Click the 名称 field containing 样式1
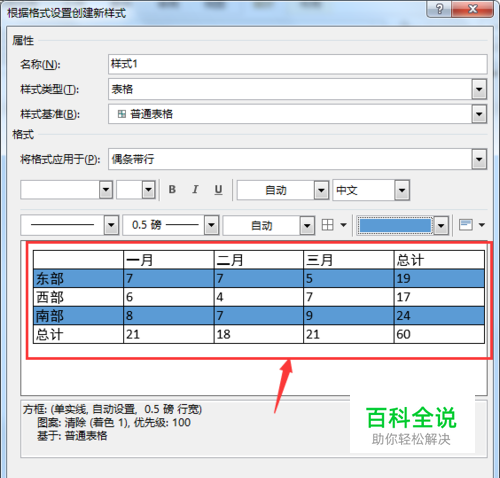Image resolution: width=500 pixels, height=478 pixels. (297, 64)
